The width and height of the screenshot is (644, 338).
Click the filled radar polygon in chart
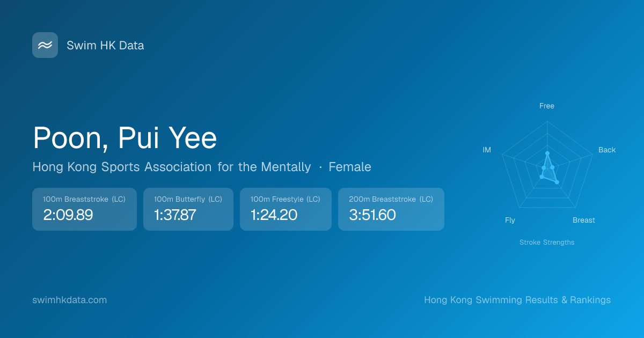pos(548,172)
